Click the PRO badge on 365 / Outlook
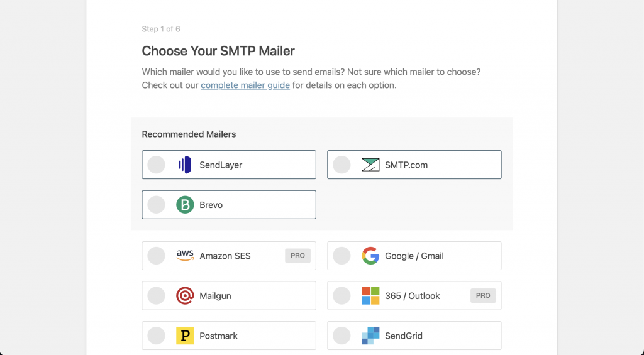The height and width of the screenshot is (355, 644). pos(483,296)
